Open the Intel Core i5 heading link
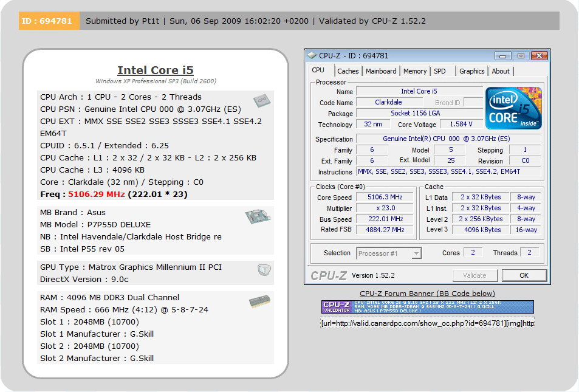Image resolution: width=579 pixels, height=392 pixels. point(156,70)
